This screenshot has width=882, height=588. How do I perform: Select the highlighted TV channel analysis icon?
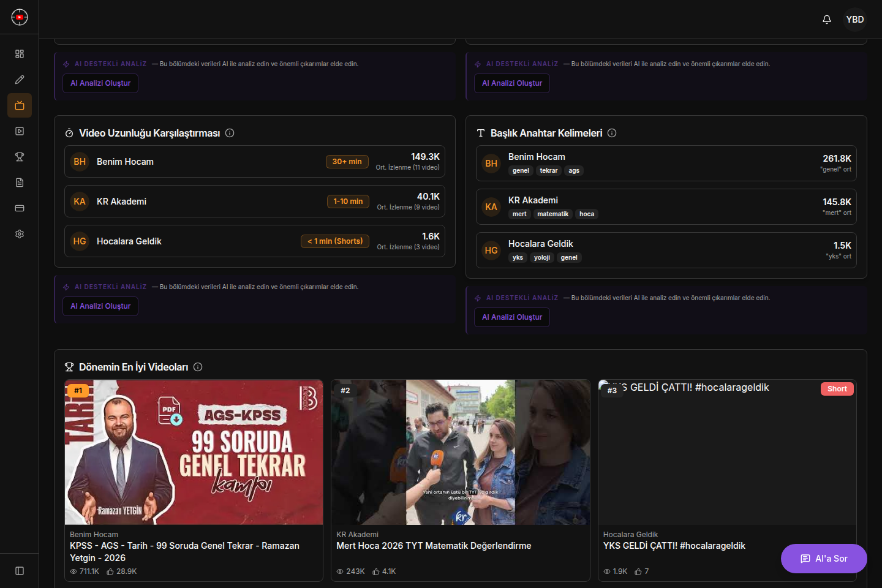coord(20,105)
